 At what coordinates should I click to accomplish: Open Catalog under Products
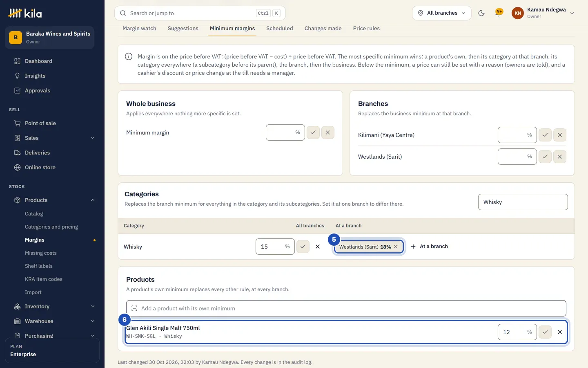(34, 213)
